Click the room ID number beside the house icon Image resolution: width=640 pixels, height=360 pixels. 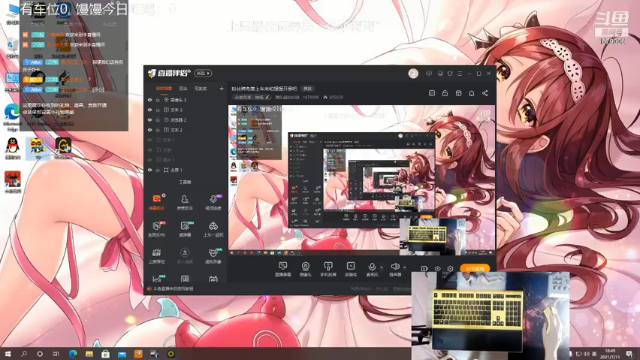(336, 97)
